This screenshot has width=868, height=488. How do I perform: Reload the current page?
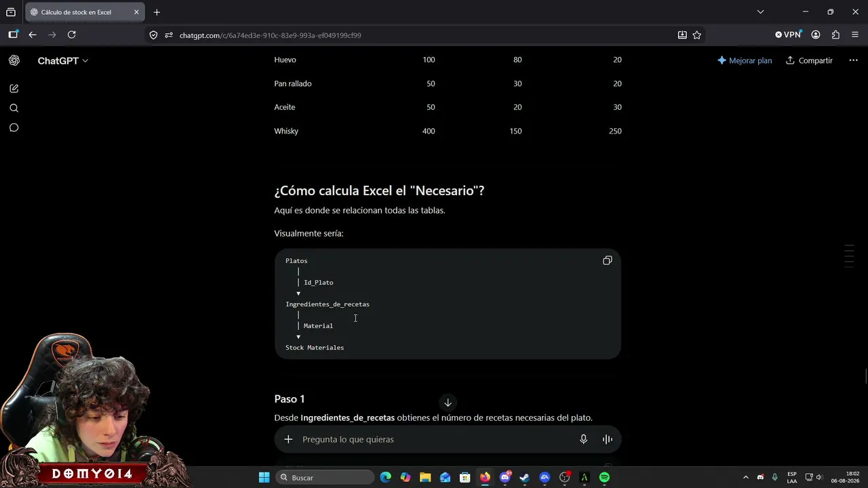[x=72, y=35]
